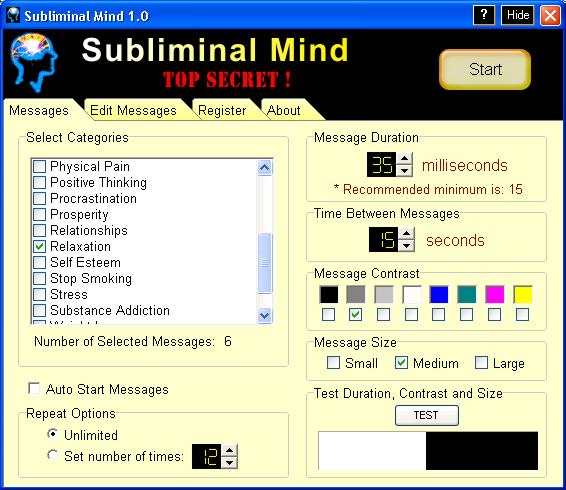The height and width of the screenshot is (490, 566).
Task: Click the category list scroll up arrow
Action: (265, 168)
